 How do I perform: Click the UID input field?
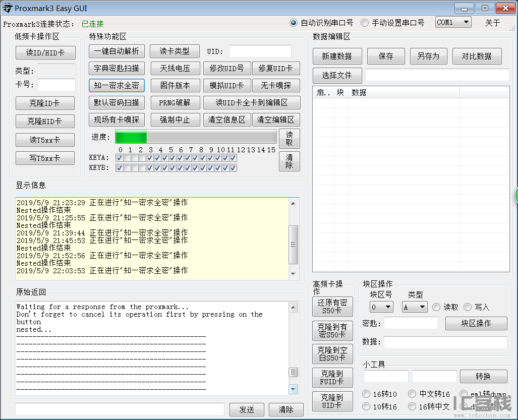(260, 51)
